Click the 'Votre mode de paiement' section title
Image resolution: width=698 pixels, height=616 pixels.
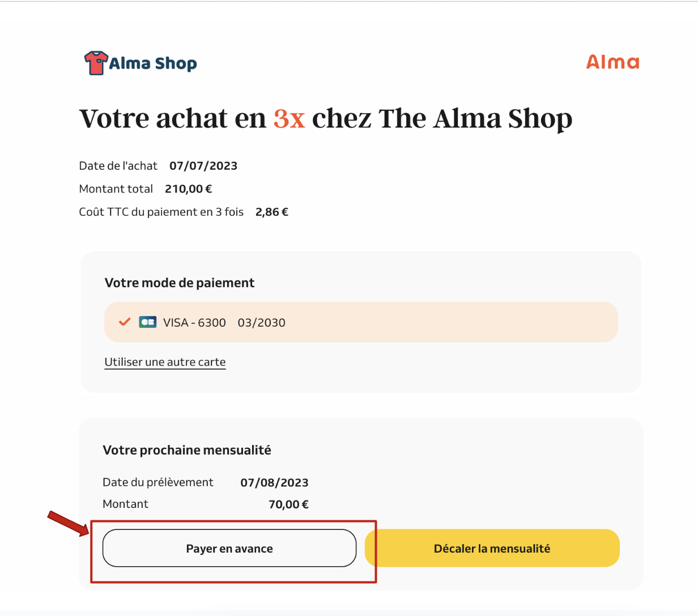(180, 283)
